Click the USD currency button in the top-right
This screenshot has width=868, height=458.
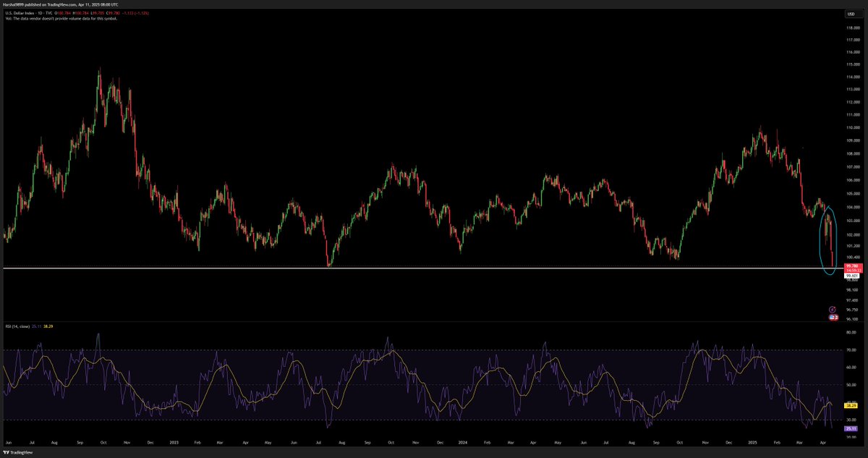tap(852, 14)
